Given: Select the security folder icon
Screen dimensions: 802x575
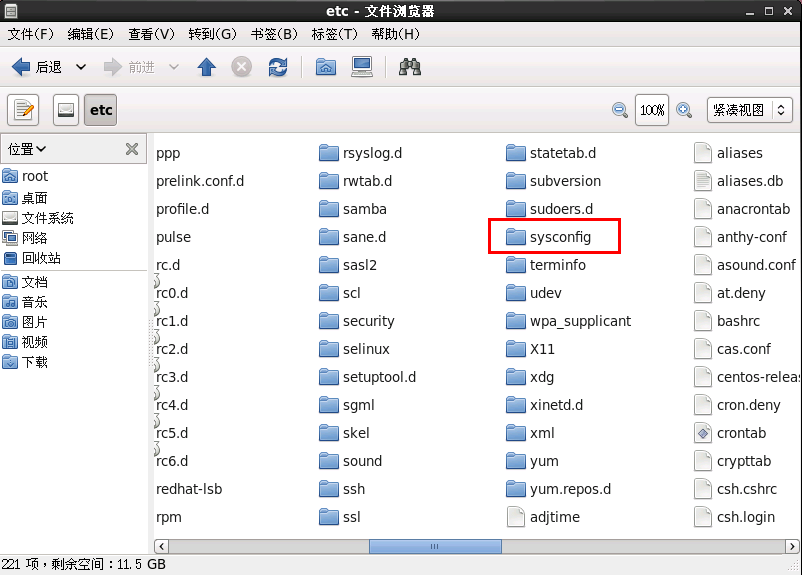Looking at the screenshot, I should (328, 321).
